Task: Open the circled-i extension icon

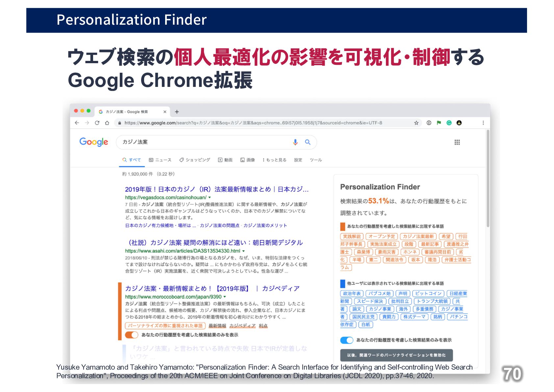Action: [429, 123]
